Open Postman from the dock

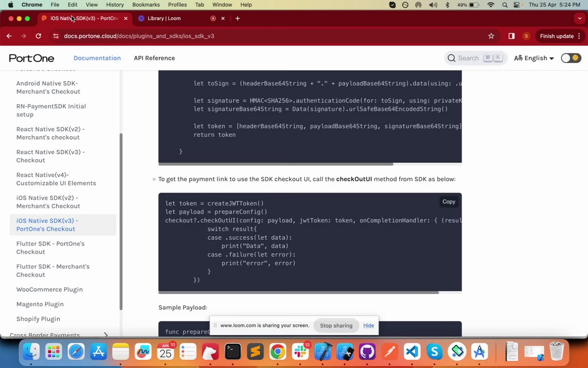[x=390, y=352]
